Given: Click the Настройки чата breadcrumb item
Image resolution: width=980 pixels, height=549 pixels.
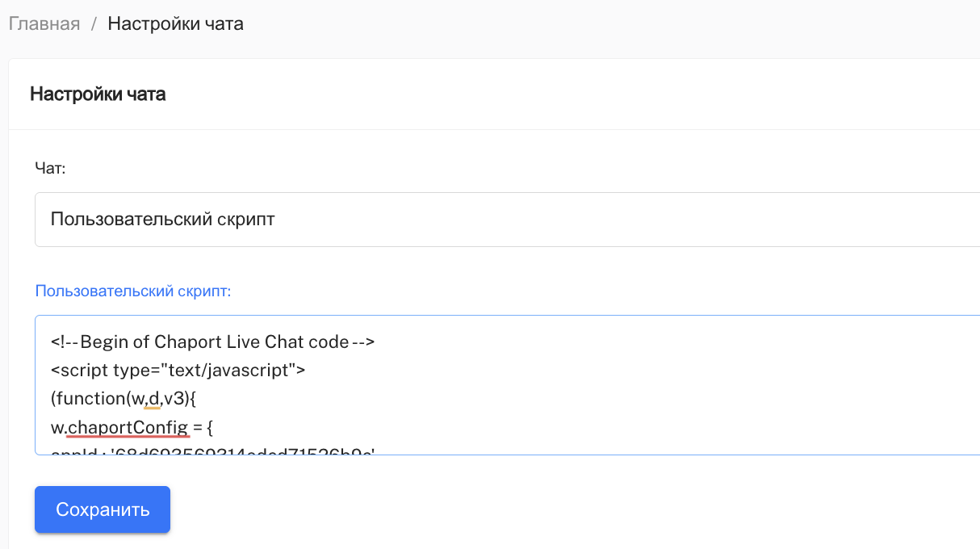Looking at the screenshot, I should [x=175, y=23].
